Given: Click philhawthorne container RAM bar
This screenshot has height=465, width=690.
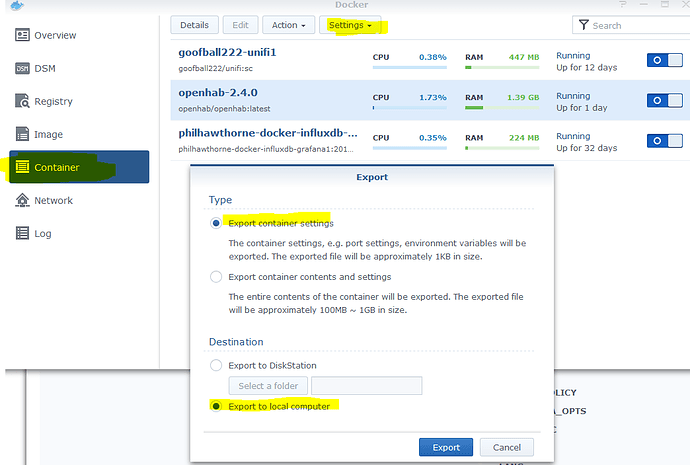Looking at the screenshot, I should click(x=502, y=148).
